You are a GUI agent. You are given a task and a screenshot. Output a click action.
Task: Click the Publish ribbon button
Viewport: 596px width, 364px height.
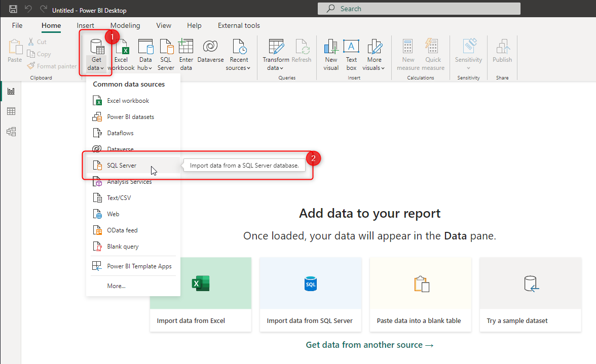tap(502, 51)
